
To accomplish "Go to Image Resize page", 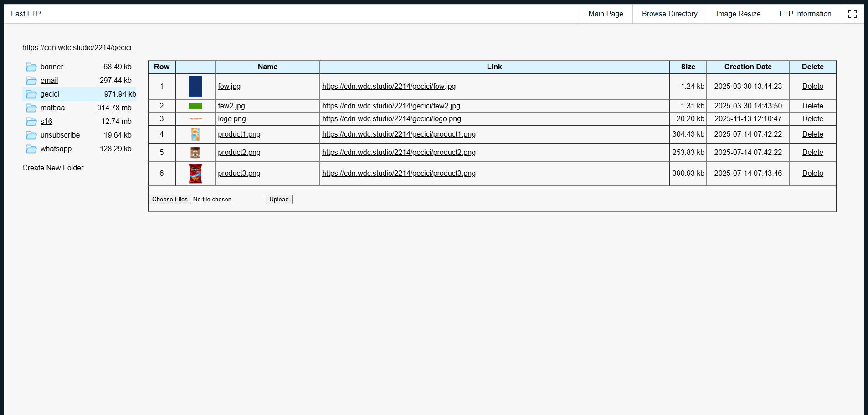I will pos(738,14).
